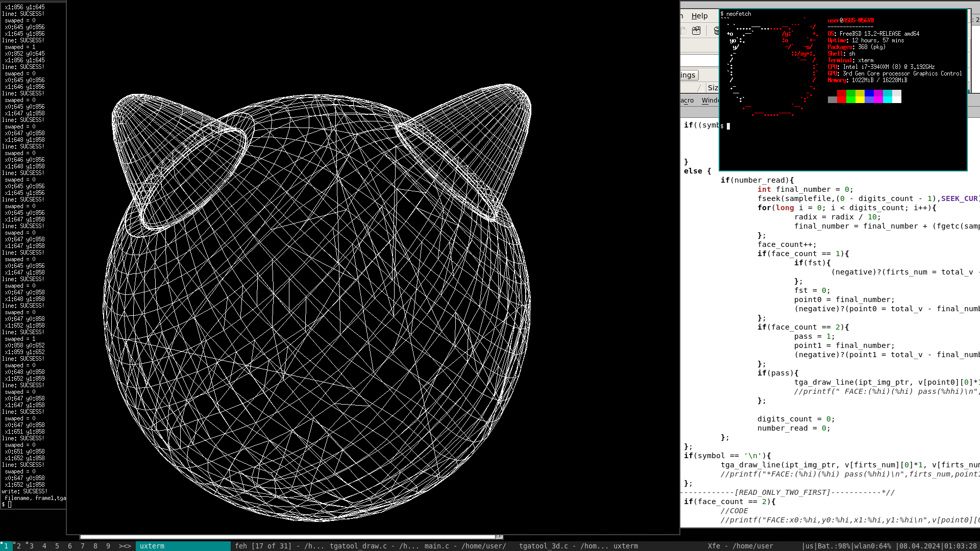This screenshot has width=980, height=551.
Task: Focus the feh [17 of 31] window entry
Action: coord(279,546)
